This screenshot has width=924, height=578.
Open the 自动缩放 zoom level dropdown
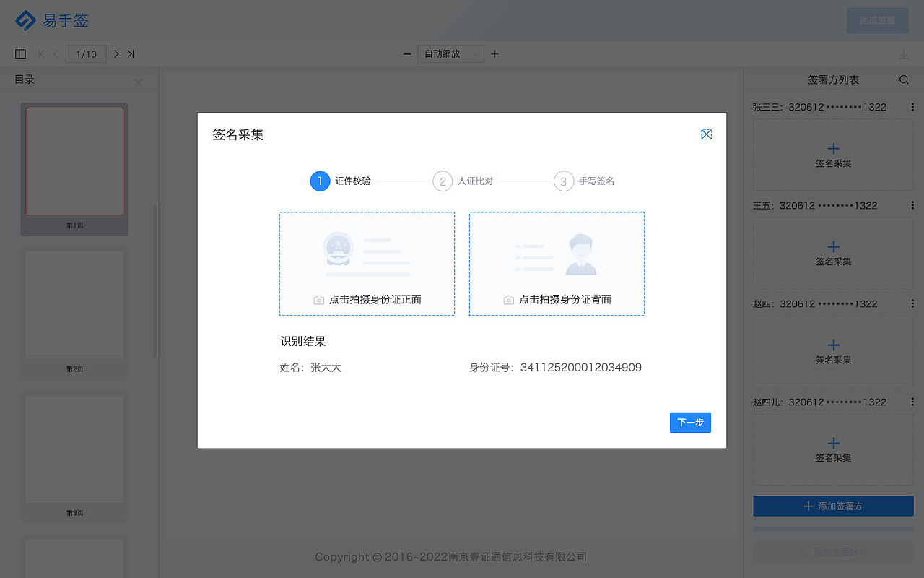click(x=450, y=53)
